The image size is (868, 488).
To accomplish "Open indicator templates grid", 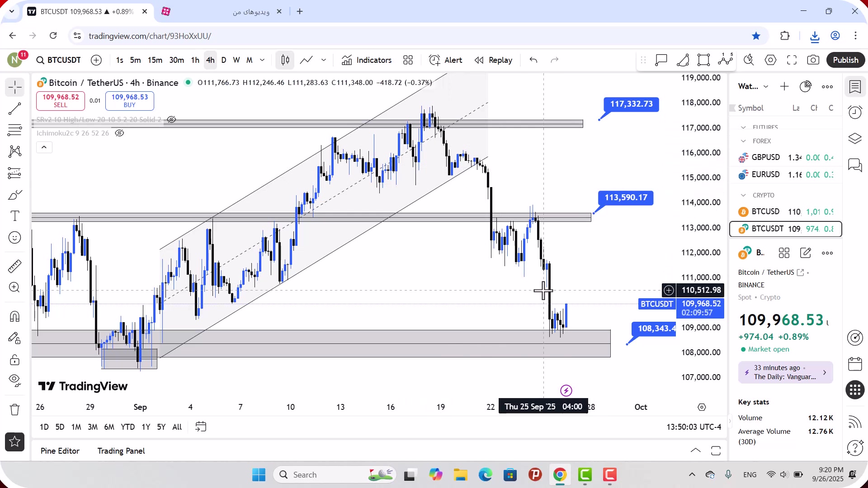I will tap(408, 60).
